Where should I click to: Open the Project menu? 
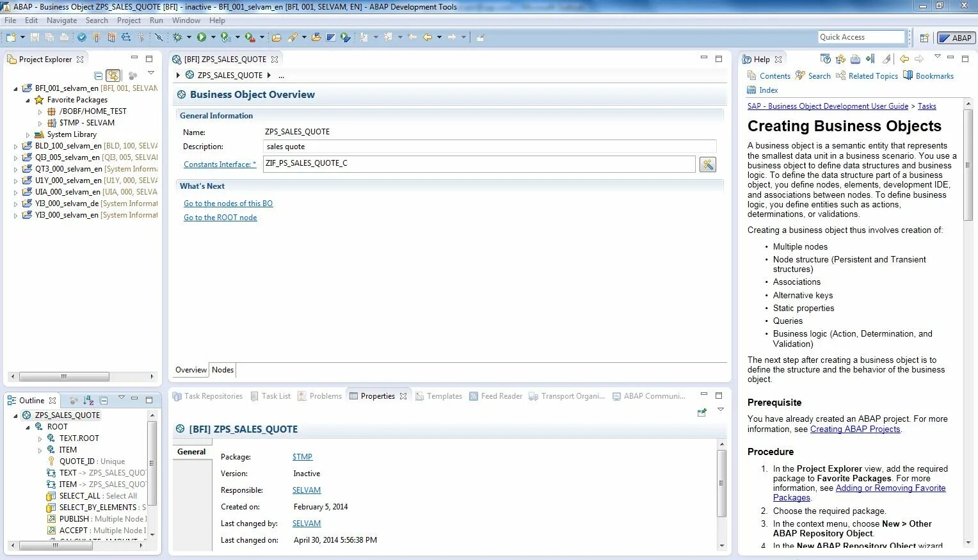(129, 20)
